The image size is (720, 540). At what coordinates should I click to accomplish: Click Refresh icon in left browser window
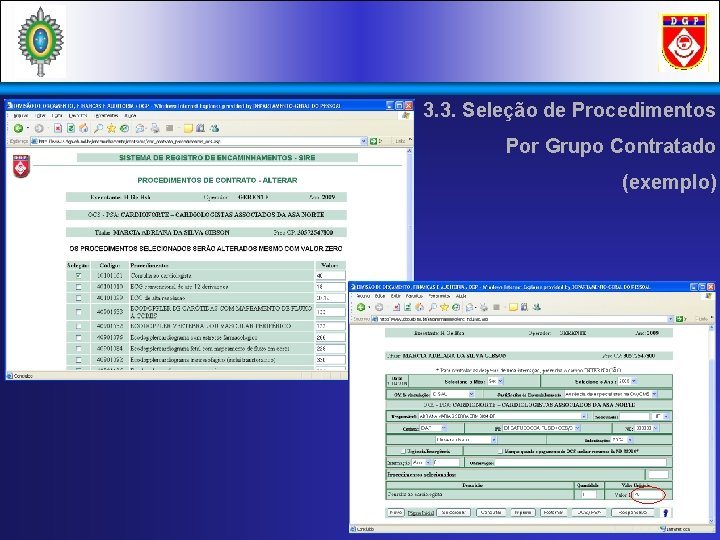[x=71, y=129]
